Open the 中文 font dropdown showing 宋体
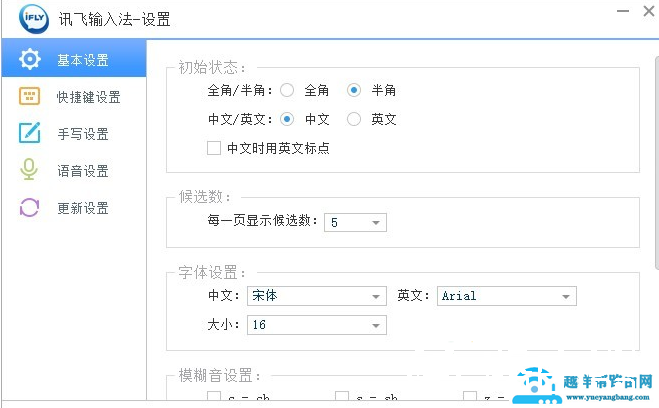The image size is (659, 408). pyautogui.click(x=316, y=296)
